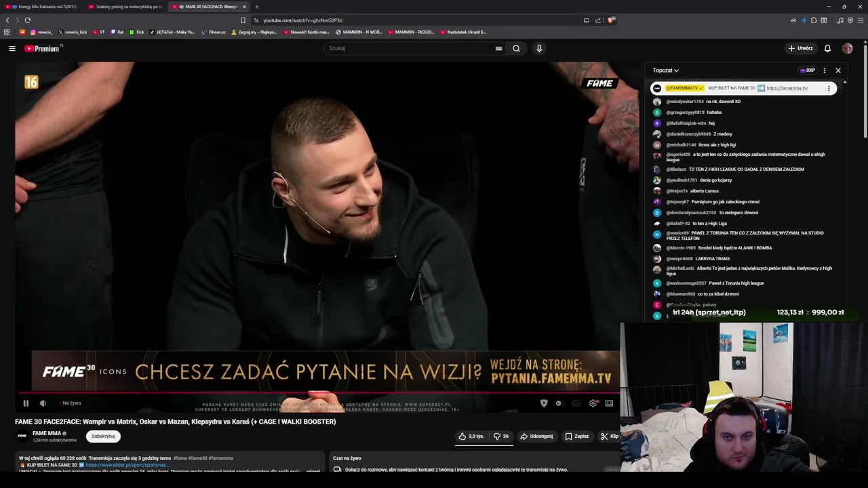The width and height of the screenshot is (868, 488).
Task: Reload the current page
Action: (27, 20)
